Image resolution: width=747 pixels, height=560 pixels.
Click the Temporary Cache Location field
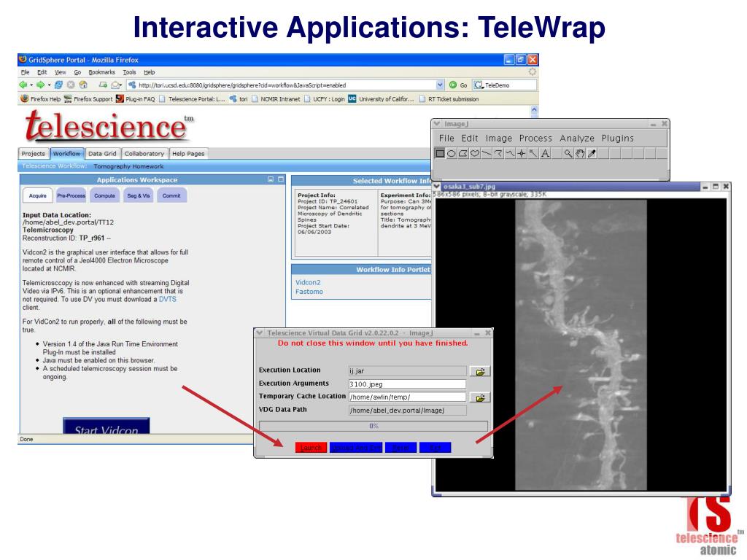point(407,397)
